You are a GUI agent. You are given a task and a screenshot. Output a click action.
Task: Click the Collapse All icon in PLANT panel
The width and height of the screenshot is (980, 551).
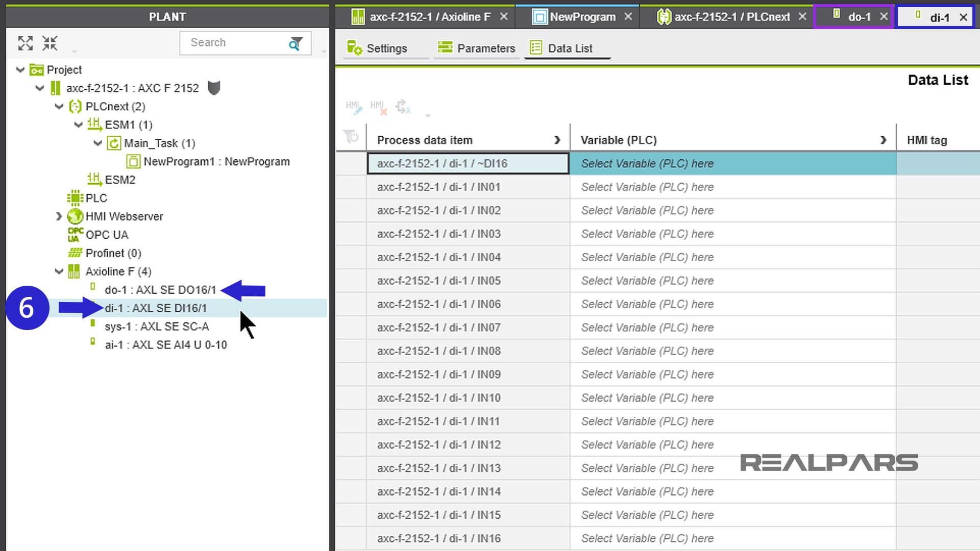(x=50, y=43)
